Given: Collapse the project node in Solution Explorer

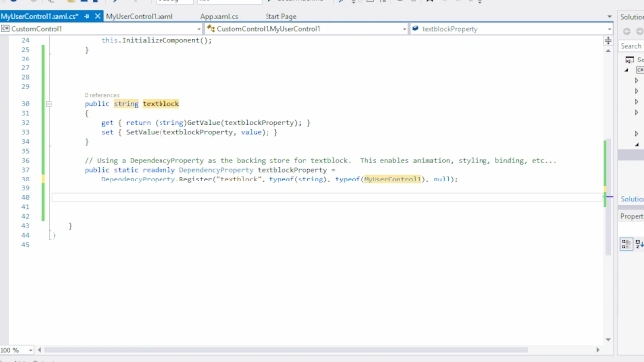Looking at the screenshot, I should pos(627,70).
